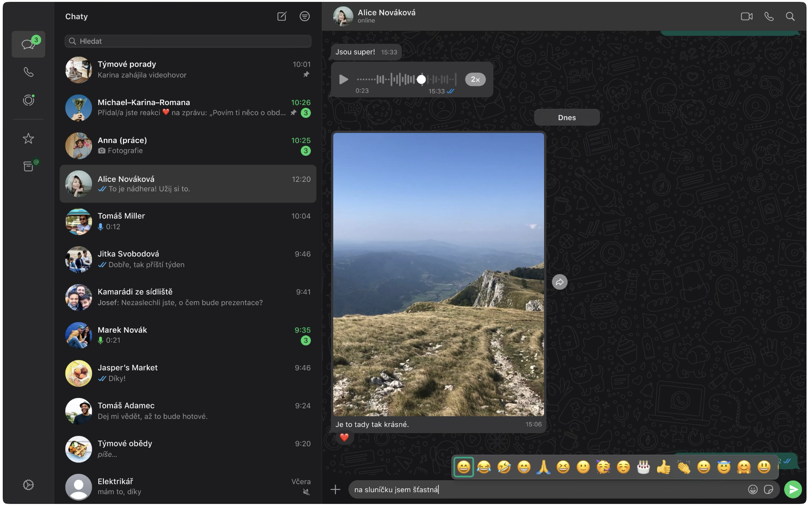Open WhatsApp Settings
This screenshot has width=812, height=509.
[x=28, y=484]
